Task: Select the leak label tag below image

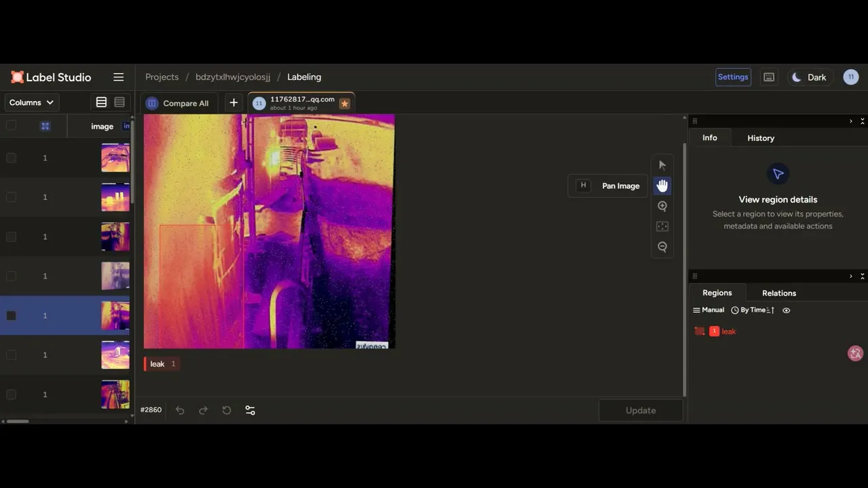Action: [161, 364]
